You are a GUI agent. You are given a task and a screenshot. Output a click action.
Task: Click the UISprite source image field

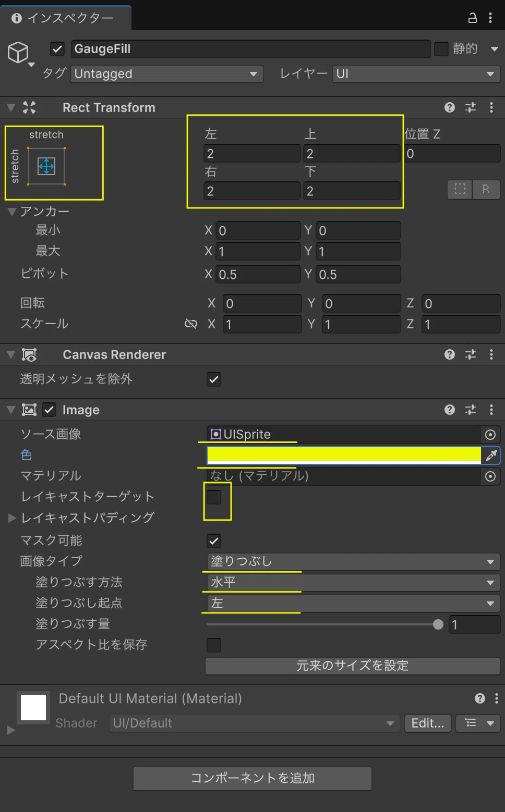point(345,435)
